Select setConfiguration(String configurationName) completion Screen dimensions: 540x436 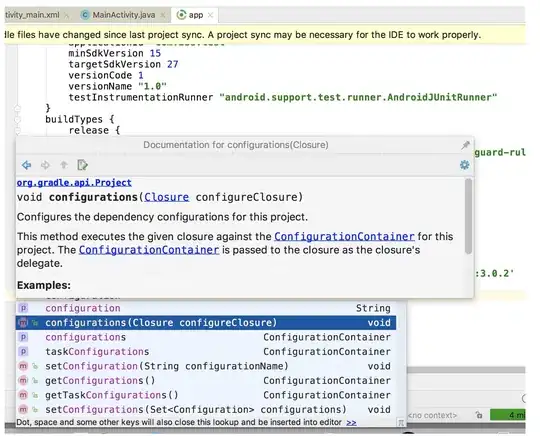206,366
